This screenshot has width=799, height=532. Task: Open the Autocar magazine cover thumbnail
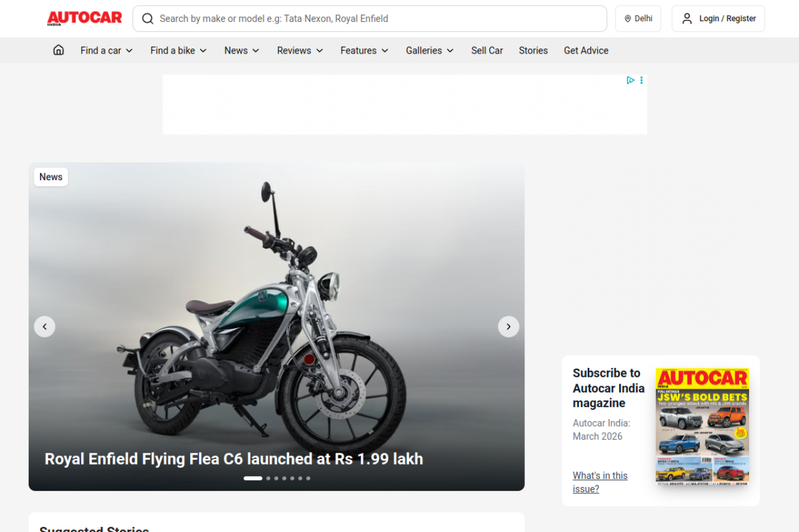point(702,425)
